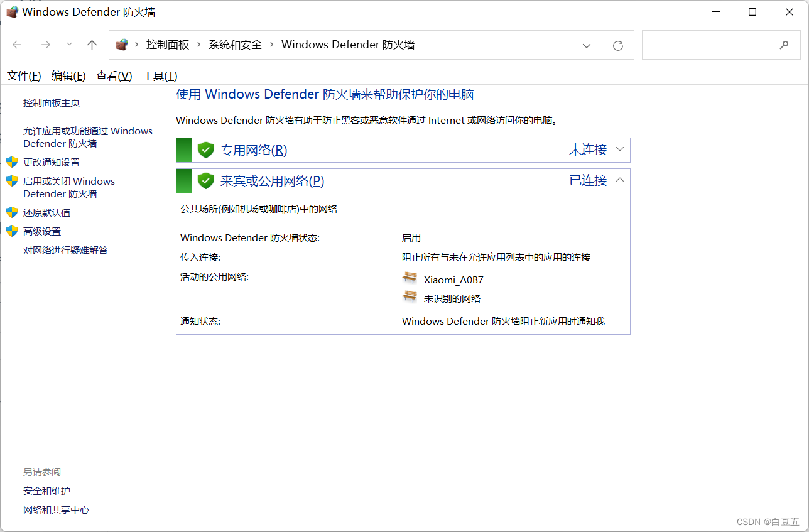The width and height of the screenshot is (809, 532).
Task: Open the 查看(V) menu
Action: click(114, 76)
